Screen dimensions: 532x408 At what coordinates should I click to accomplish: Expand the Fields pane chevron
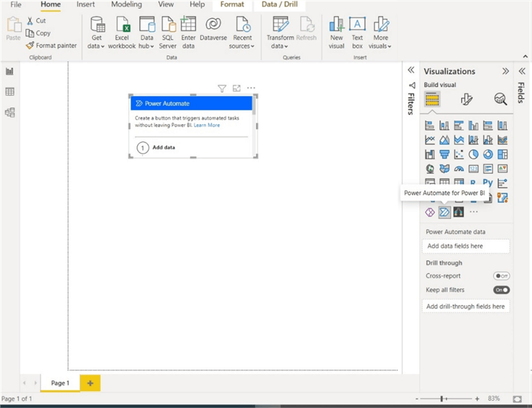pyautogui.click(x=522, y=71)
